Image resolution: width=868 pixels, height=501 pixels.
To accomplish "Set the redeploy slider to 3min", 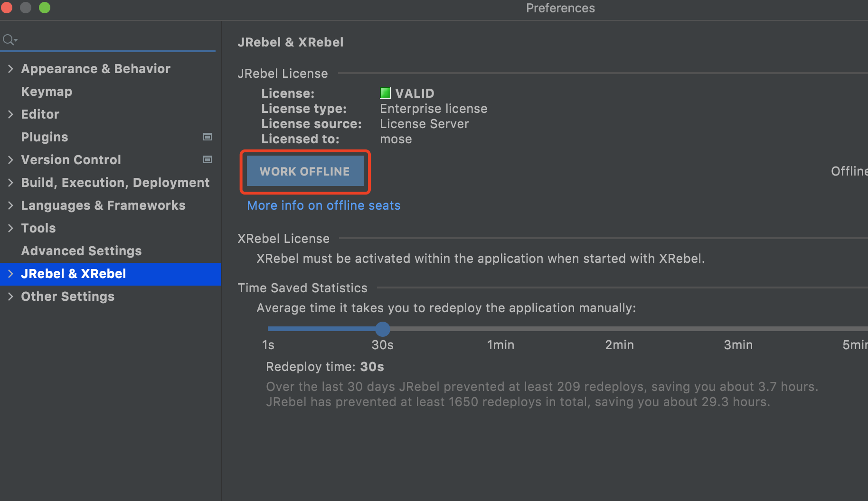I will pyautogui.click(x=738, y=329).
